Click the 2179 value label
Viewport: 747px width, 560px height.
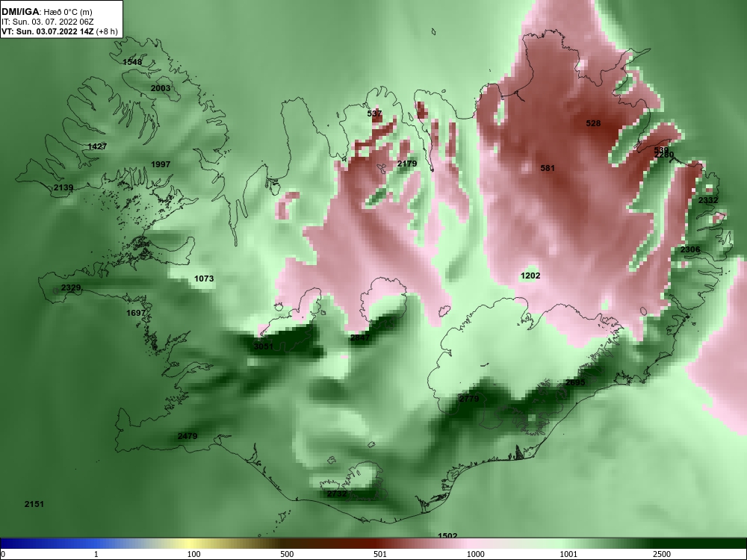(407, 164)
